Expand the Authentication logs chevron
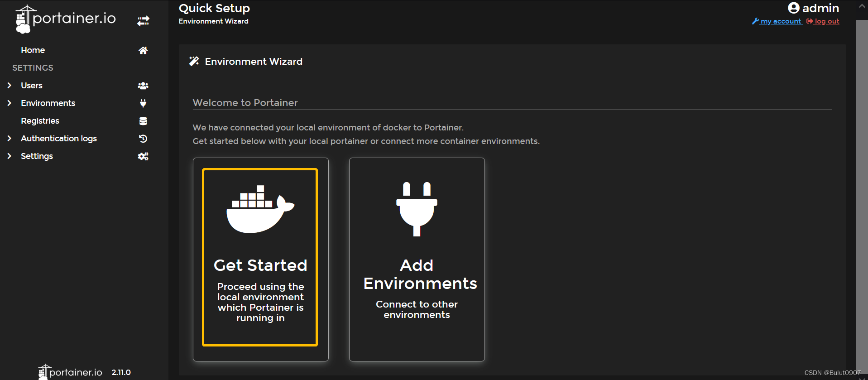The height and width of the screenshot is (380, 868). (9, 139)
